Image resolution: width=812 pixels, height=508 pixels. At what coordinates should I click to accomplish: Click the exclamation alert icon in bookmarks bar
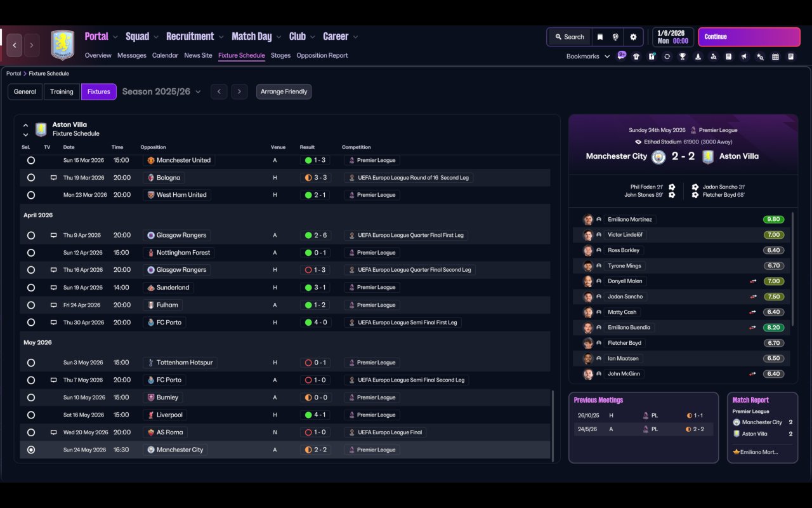[x=652, y=57]
